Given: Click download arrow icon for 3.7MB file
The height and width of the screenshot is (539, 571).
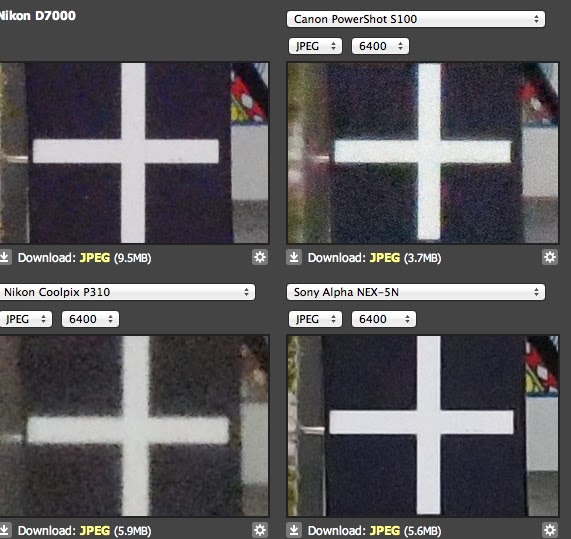Looking at the screenshot, I should pyautogui.click(x=294, y=257).
